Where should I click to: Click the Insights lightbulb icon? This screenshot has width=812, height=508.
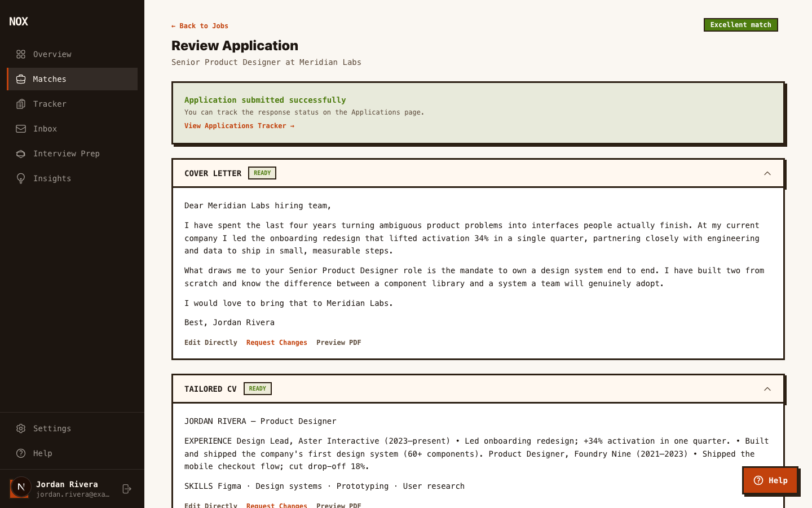(21, 178)
